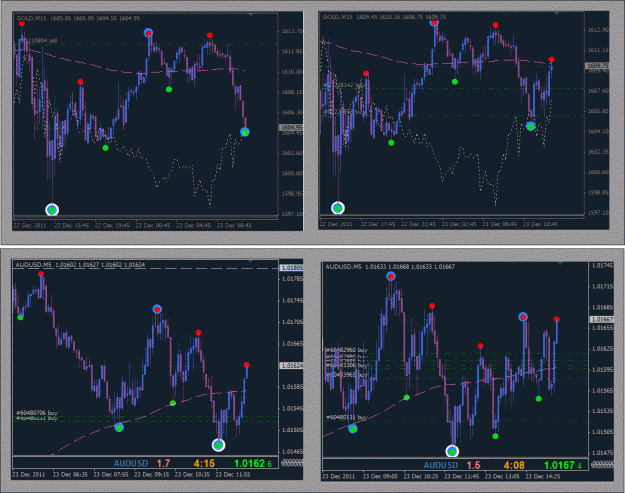
Task: Click blue-ringed red dot in GOLD 1605.85 chart
Action: (x=148, y=33)
